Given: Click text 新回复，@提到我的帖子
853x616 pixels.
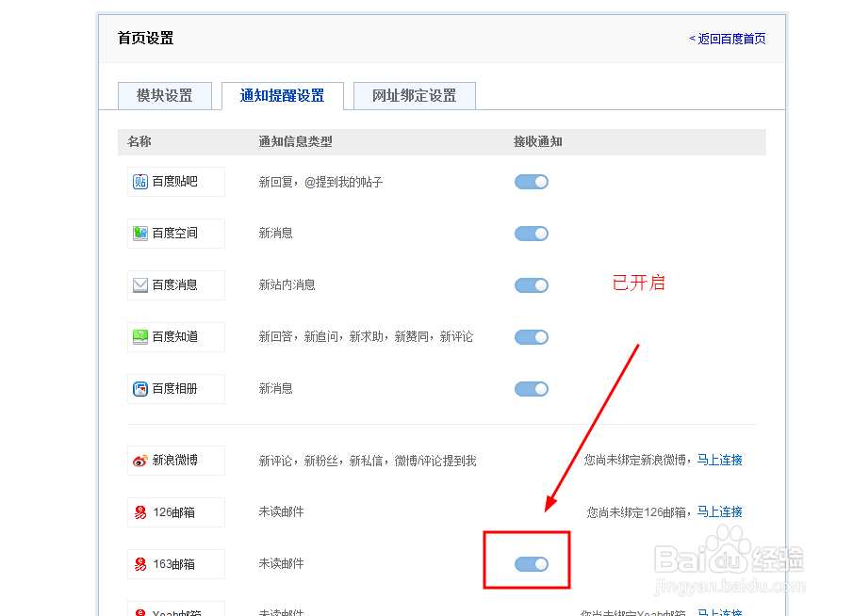Looking at the screenshot, I should 321,182.
